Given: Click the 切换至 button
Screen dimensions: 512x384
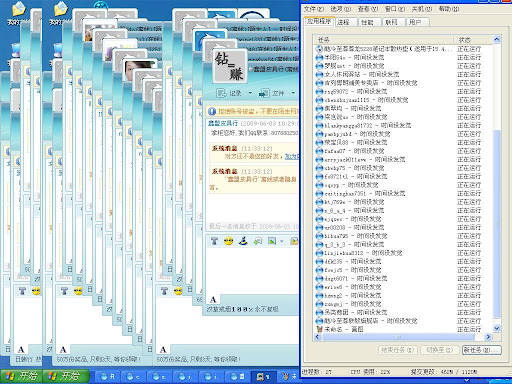Looking at the screenshot, I should [x=439, y=350].
